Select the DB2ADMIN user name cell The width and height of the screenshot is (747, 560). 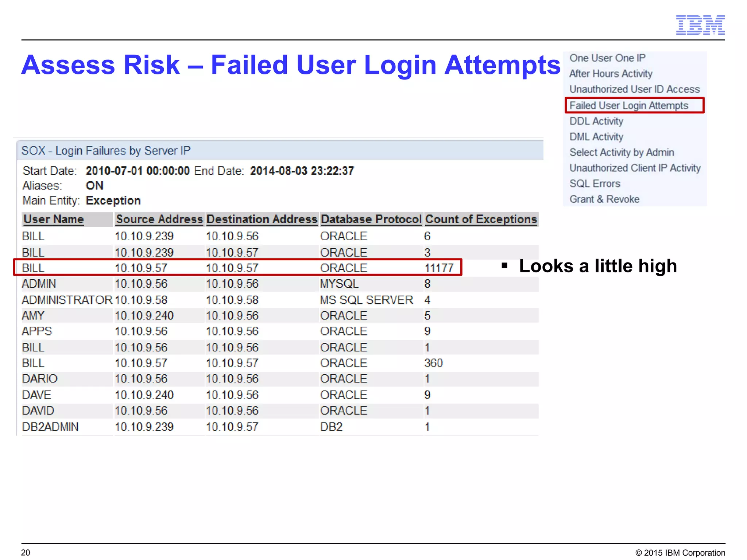click(x=50, y=427)
